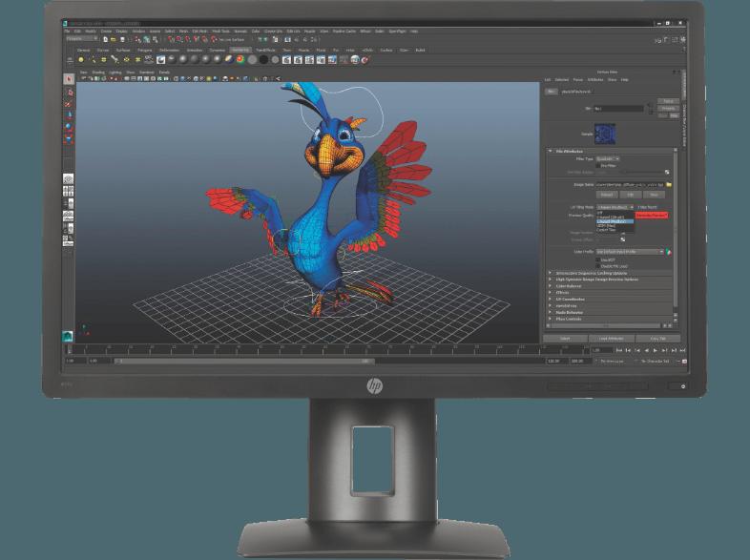Click the save scene icon

click(122, 40)
